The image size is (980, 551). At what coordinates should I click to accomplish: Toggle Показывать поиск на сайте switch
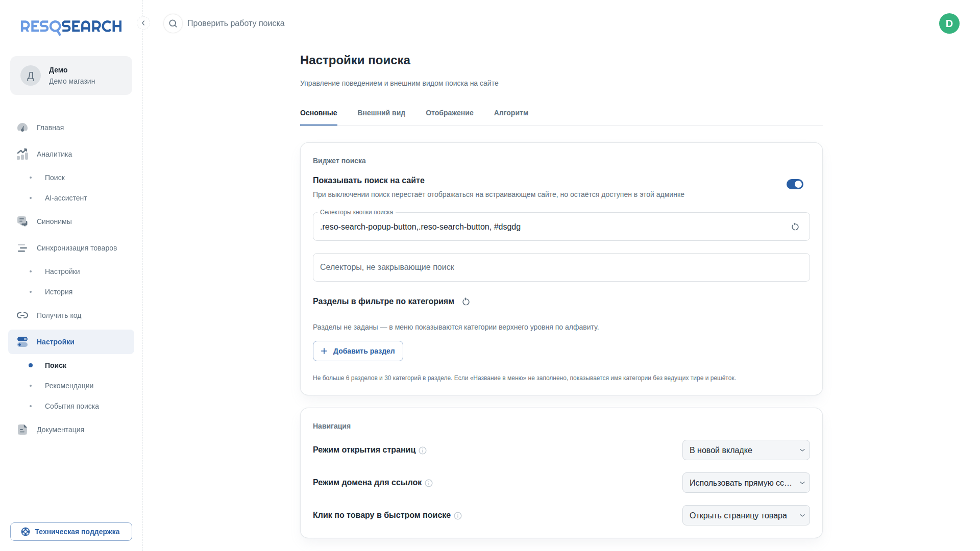(795, 184)
